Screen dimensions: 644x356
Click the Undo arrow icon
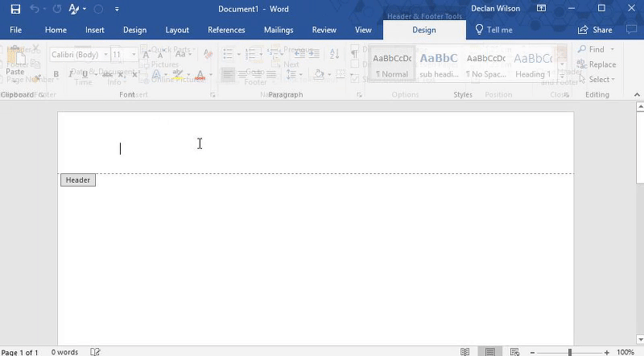tap(35, 9)
